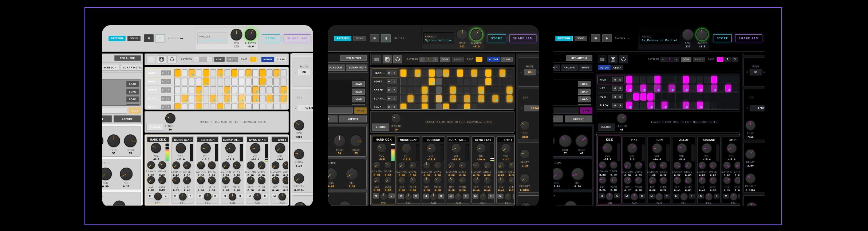
Task: Adjust BPM knob in amber dark panel
Action: (462, 35)
